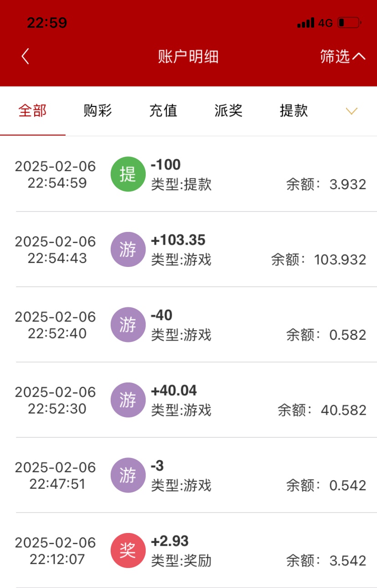377x588 pixels.
Task: Go to the 提款 tab
Action: [x=294, y=111]
